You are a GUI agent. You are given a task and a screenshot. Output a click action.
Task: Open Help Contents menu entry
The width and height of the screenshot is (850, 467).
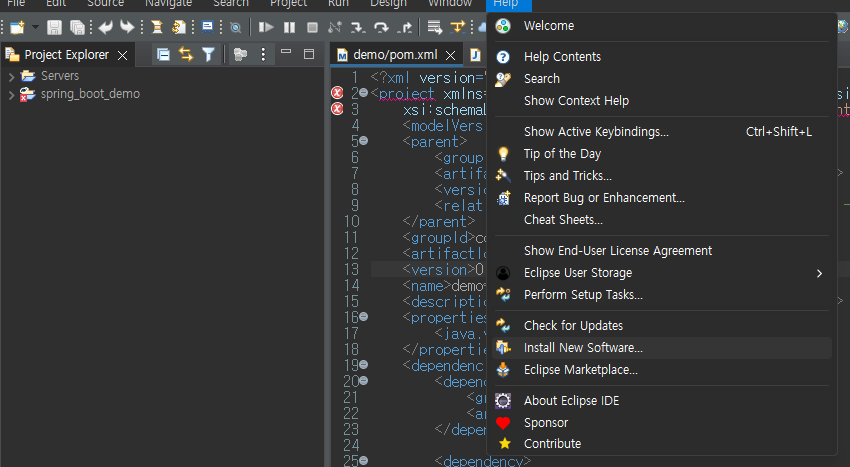point(662,56)
